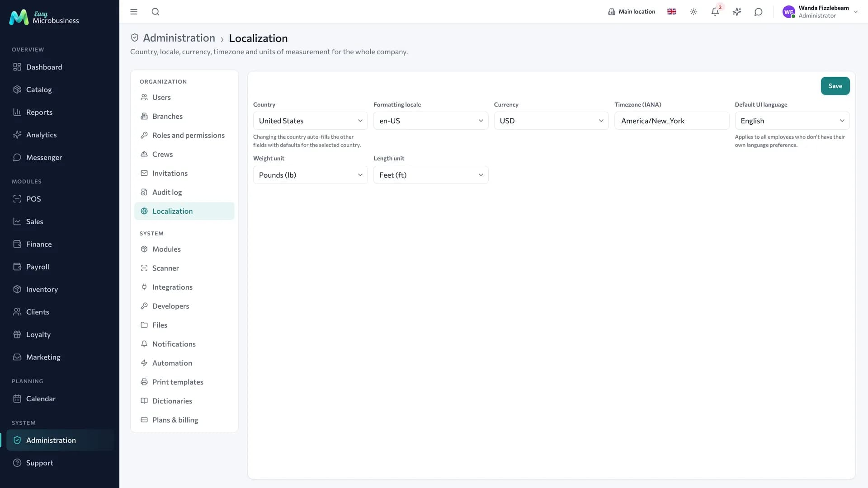The width and height of the screenshot is (868, 488).
Task: Open chat bubble icon in header
Action: [759, 12]
